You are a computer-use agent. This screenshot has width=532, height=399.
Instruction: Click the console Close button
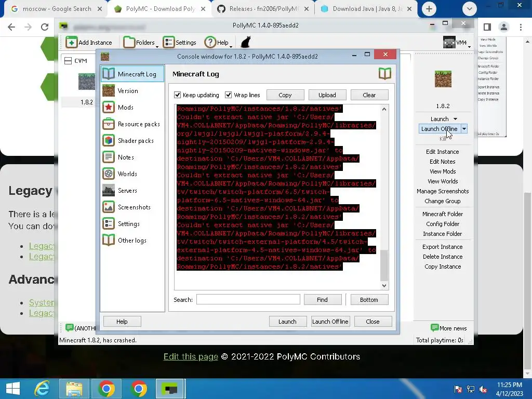[x=373, y=321]
